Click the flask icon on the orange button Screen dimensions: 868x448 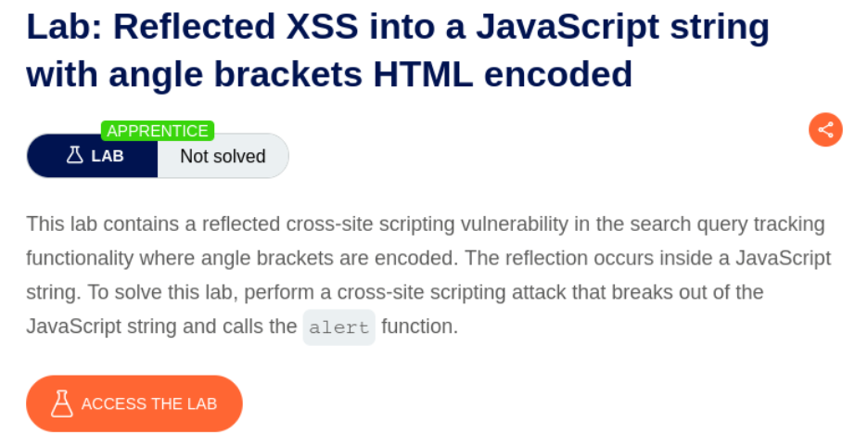tap(62, 403)
